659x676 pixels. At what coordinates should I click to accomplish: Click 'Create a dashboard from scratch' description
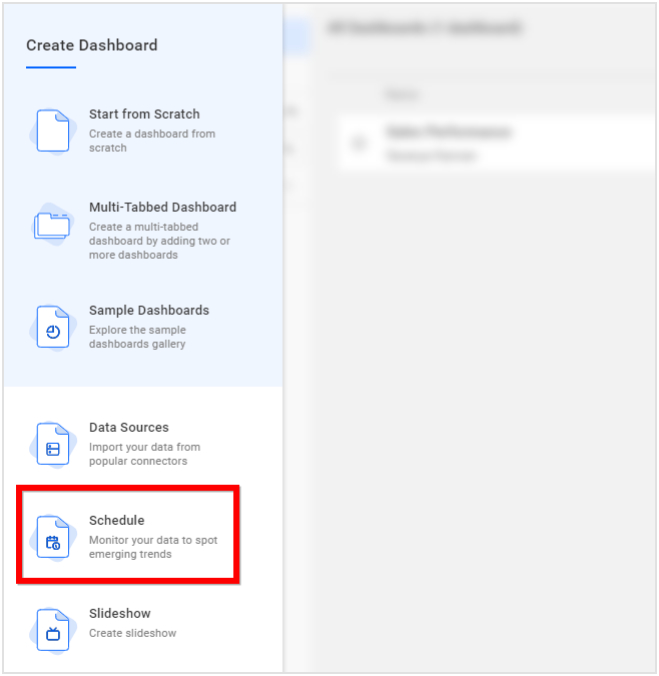(152, 141)
